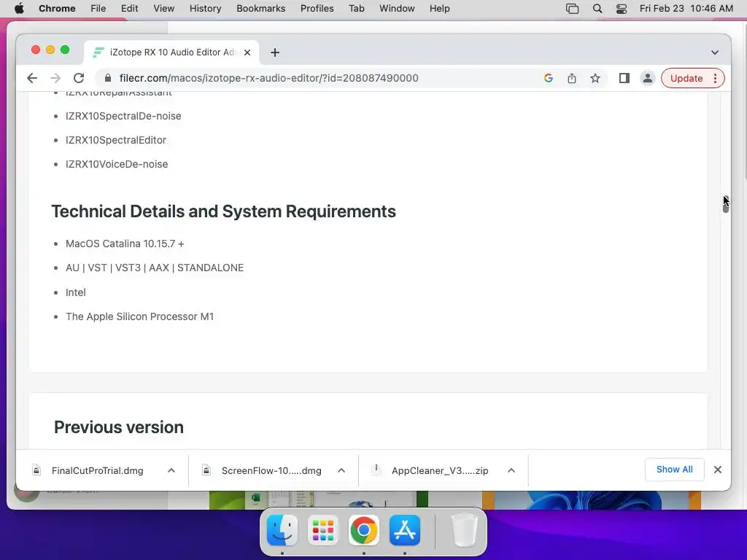Open the Chrome side panel
This screenshot has width=747, height=560.
click(624, 78)
